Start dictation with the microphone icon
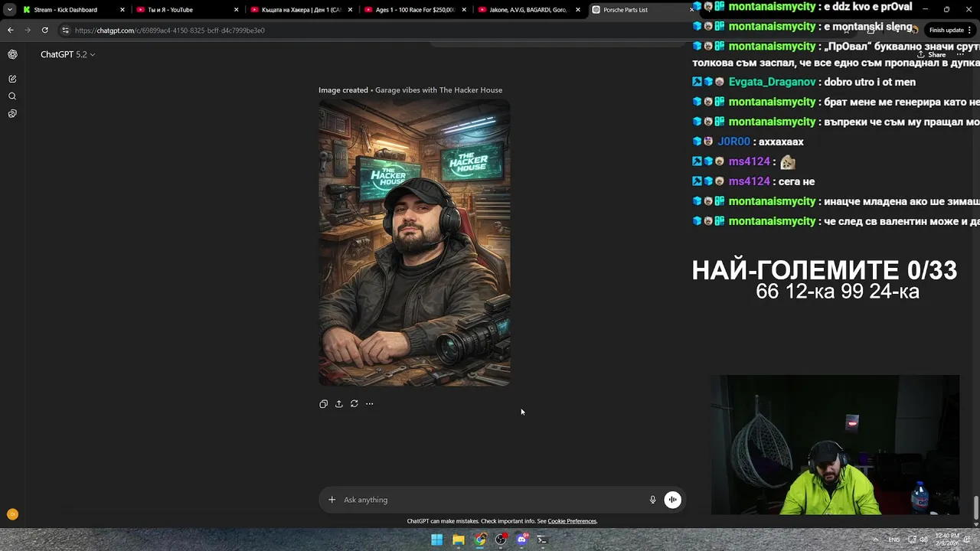This screenshot has height=551, width=980. [652, 500]
